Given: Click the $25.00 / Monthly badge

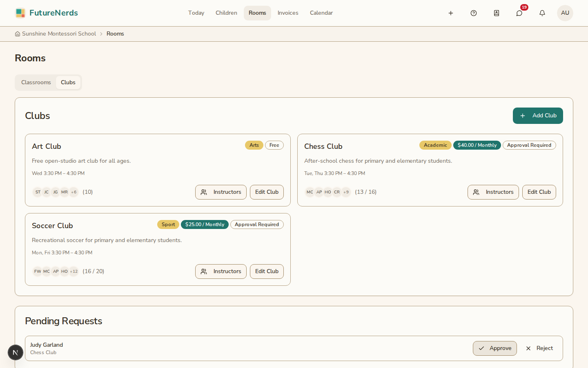Looking at the screenshot, I should (x=205, y=224).
